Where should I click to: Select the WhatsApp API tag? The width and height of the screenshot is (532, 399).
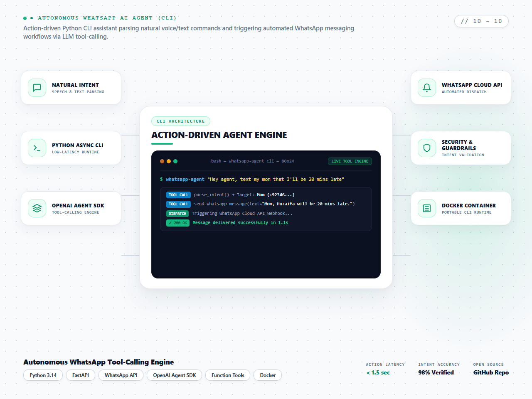[121, 375]
